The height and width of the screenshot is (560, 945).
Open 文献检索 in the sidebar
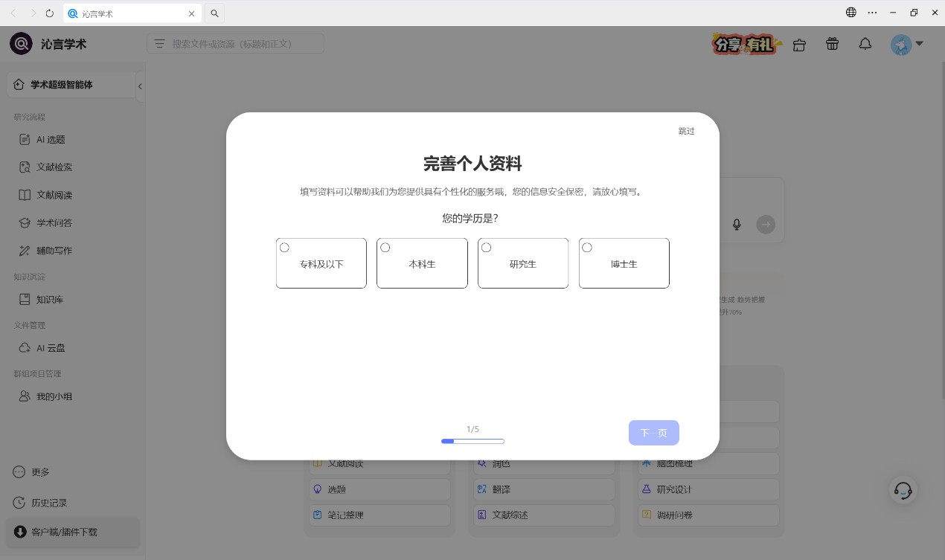click(x=54, y=167)
